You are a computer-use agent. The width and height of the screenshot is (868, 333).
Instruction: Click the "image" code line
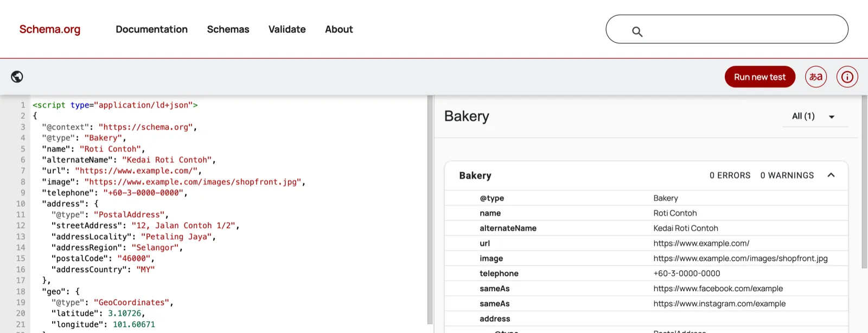(x=174, y=182)
